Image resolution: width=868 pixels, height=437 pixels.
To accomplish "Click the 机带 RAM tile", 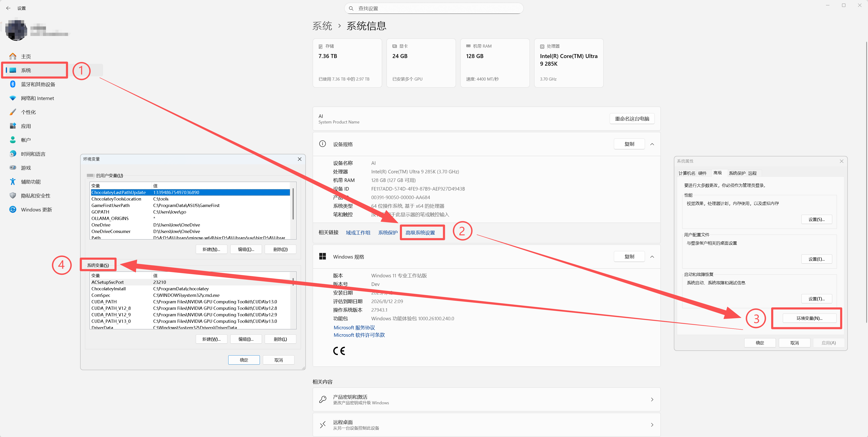I will tap(495, 63).
